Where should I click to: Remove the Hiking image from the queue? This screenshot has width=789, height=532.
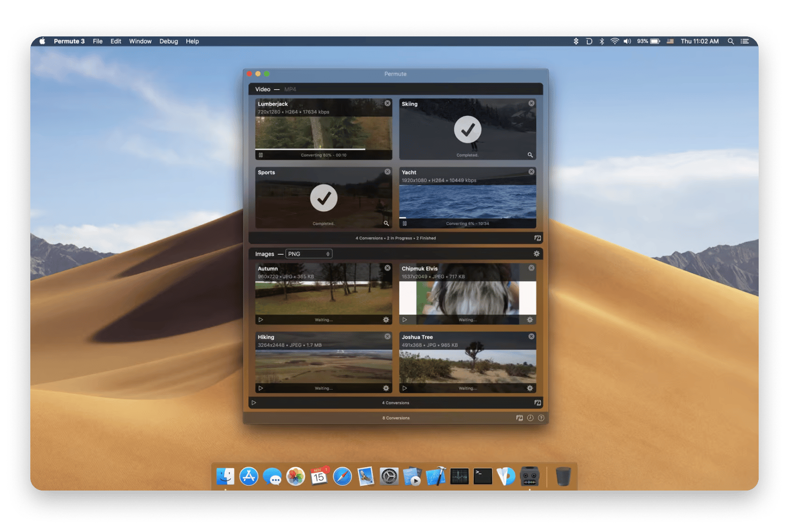[387, 336]
